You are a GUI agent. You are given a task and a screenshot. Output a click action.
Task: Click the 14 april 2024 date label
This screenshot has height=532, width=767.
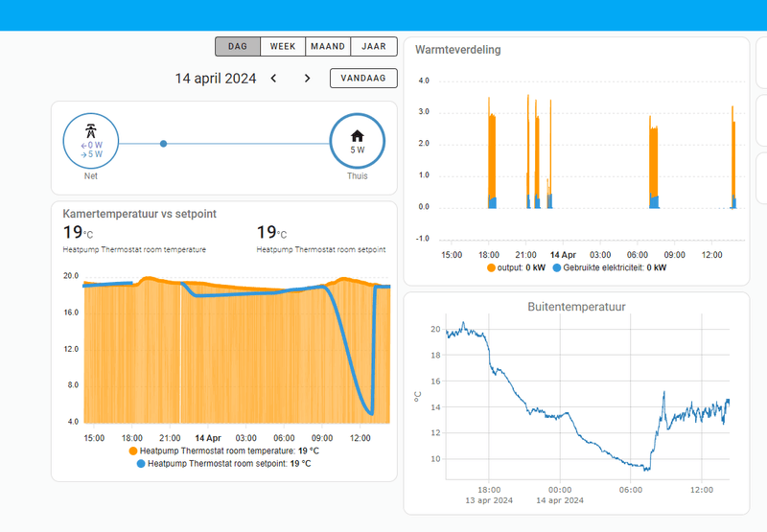[x=216, y=79]
